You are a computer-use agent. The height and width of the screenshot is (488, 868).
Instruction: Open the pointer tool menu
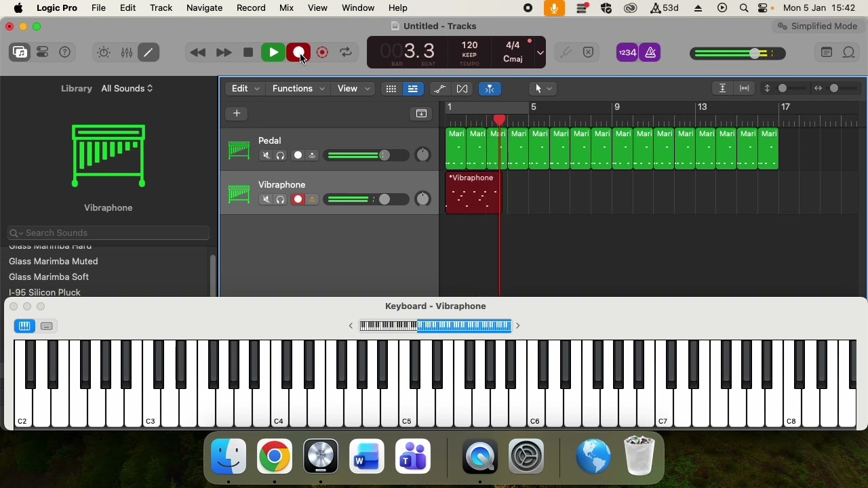[x=543, y=89]
